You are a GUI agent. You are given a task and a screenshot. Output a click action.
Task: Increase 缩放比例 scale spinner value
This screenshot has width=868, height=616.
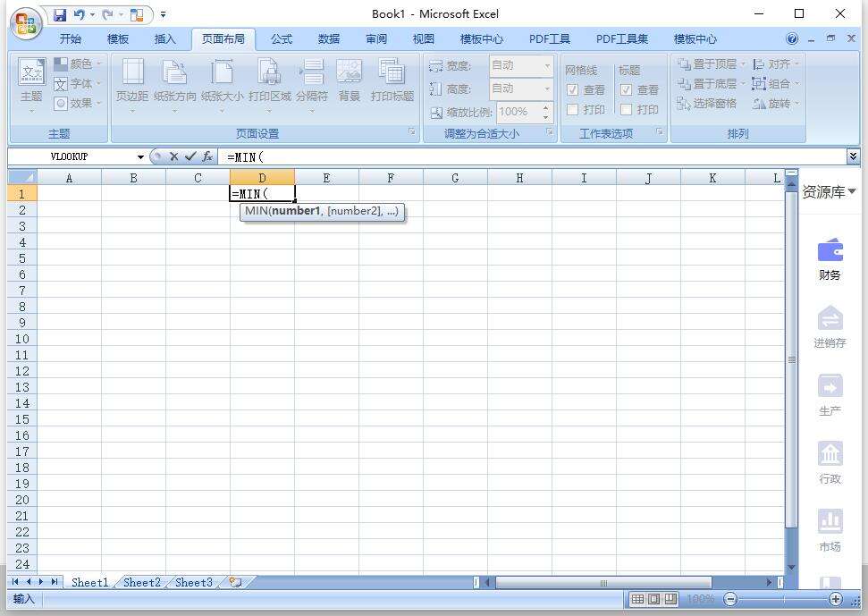[546, 107]
